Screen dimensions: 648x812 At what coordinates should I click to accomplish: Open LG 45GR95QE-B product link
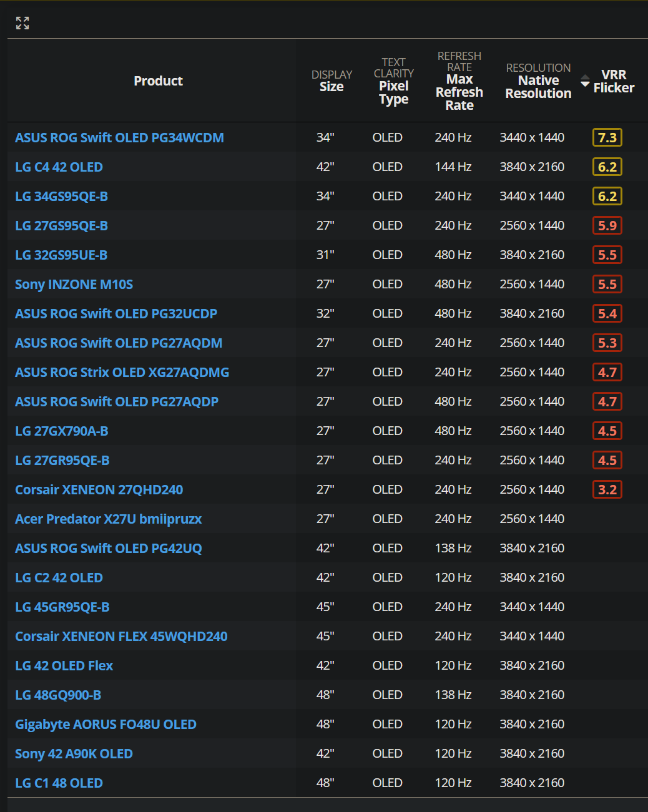62,607
